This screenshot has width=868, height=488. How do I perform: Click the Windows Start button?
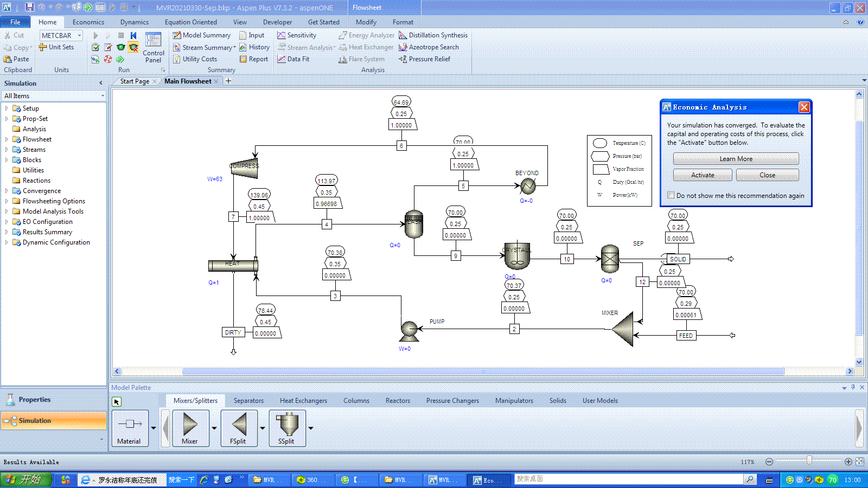26,479
